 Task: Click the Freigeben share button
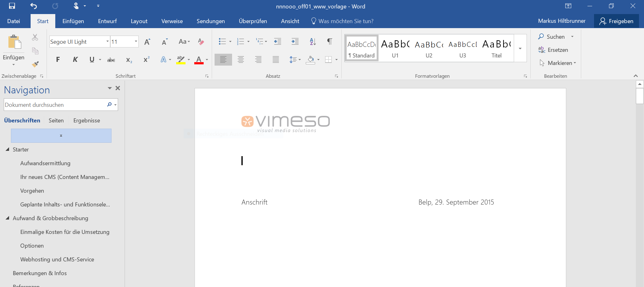616,21
